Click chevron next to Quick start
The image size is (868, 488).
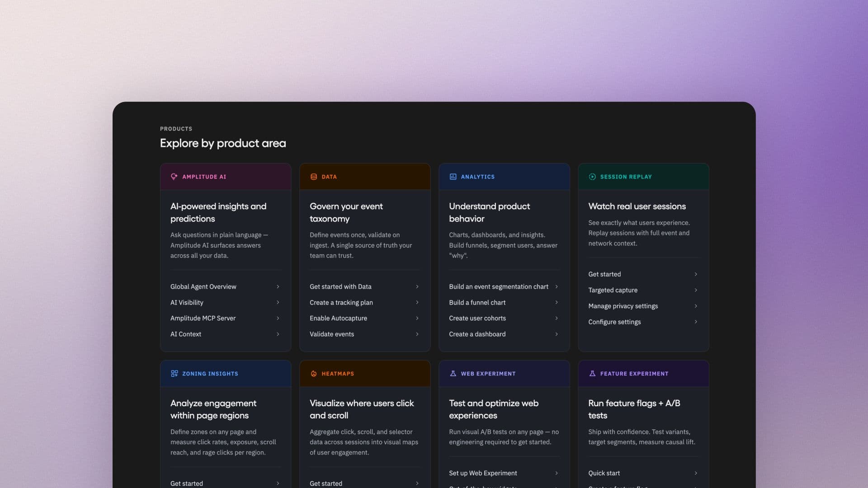[695, 473]
